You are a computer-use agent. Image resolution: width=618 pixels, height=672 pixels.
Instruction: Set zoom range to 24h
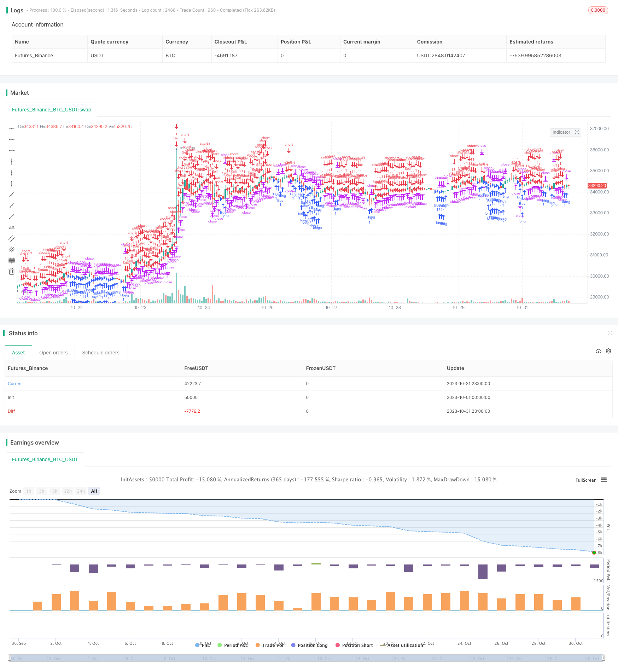click(81, 491)
